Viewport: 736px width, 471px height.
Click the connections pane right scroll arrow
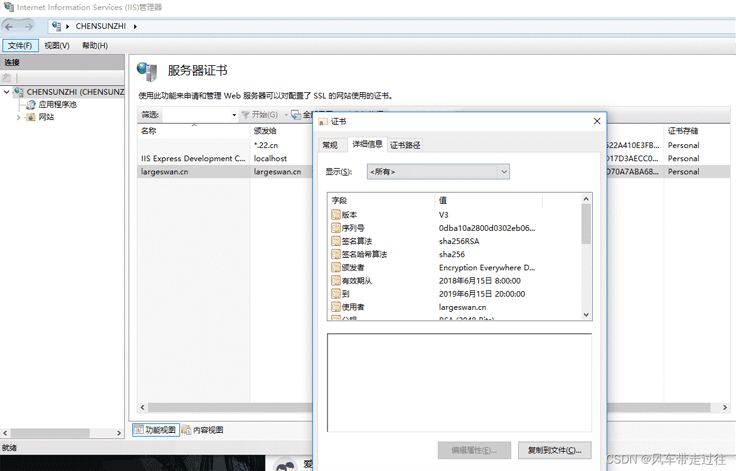pyautogui.click(x=119, y=433)
